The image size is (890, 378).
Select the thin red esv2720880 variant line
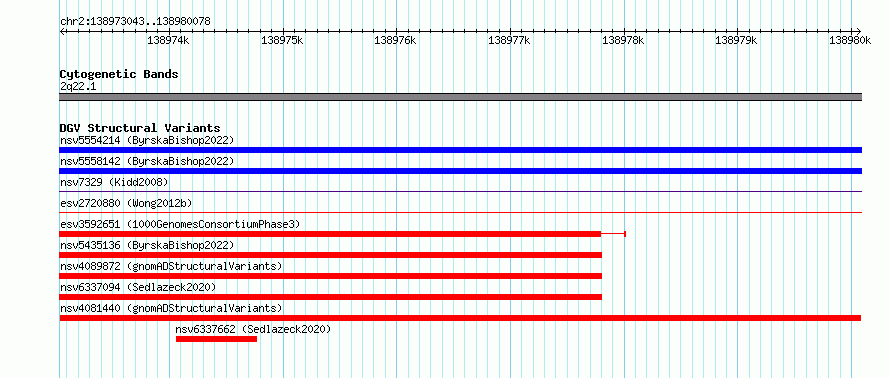coord(460,213)
